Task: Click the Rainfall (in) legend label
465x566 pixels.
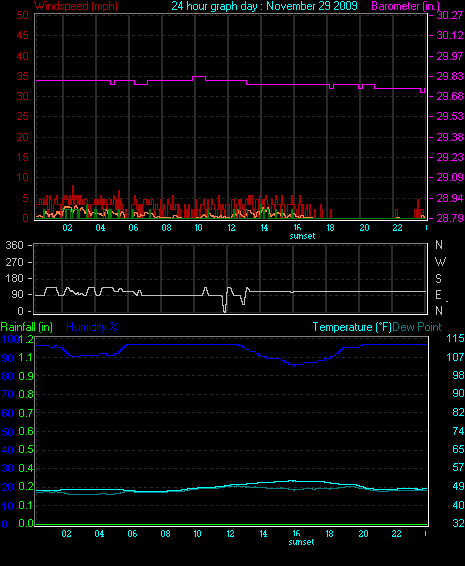Action: (x=27, y=327)
